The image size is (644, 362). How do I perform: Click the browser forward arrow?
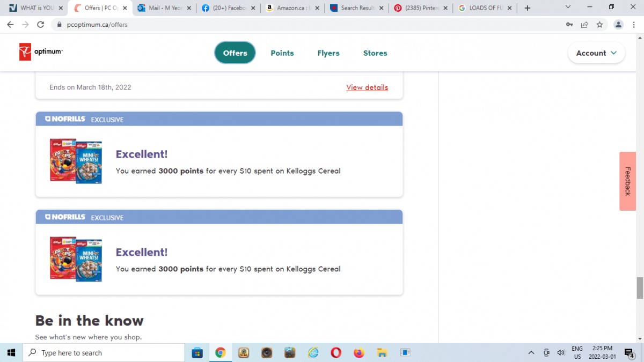click(x=25, y=25)
